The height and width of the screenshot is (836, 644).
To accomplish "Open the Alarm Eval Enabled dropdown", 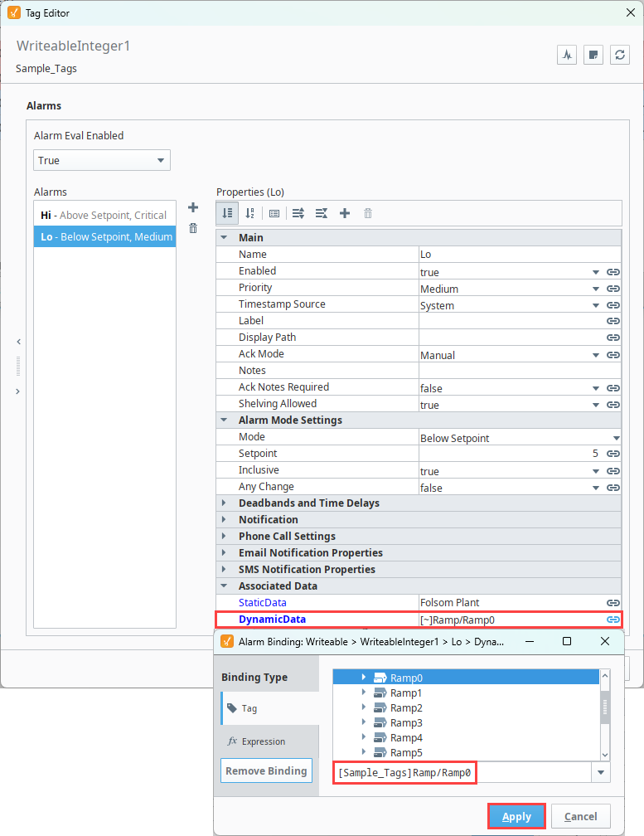I will 102,160.
